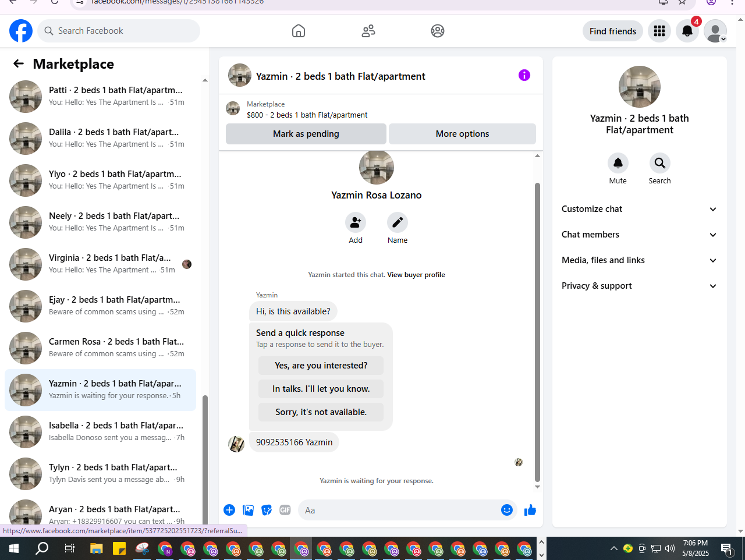Open the apps grid menu icon
This screenshot has height=560, width=745.
point(659,31)
